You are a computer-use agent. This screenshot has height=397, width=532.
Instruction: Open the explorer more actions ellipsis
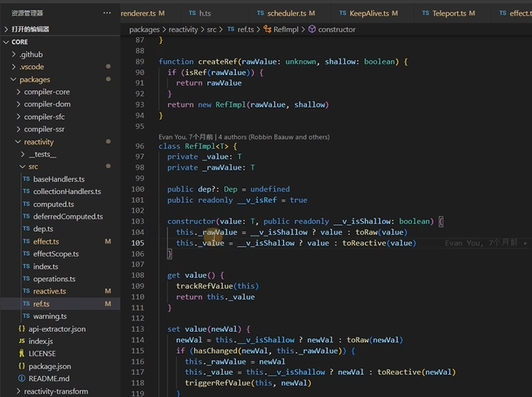pos(107,13)
